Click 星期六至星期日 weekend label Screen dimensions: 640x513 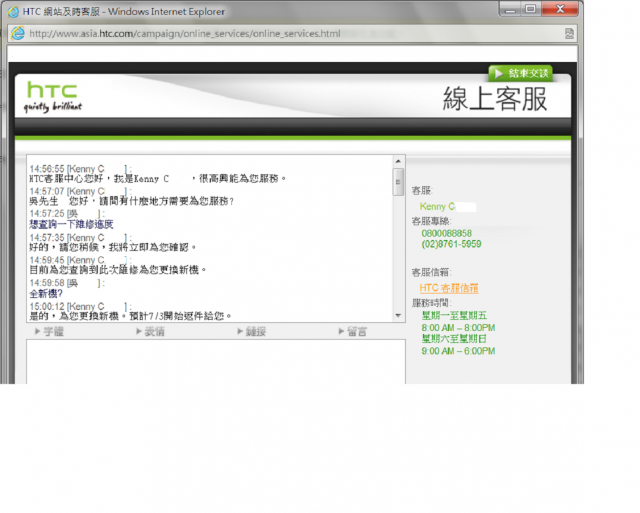coord(454,339)
